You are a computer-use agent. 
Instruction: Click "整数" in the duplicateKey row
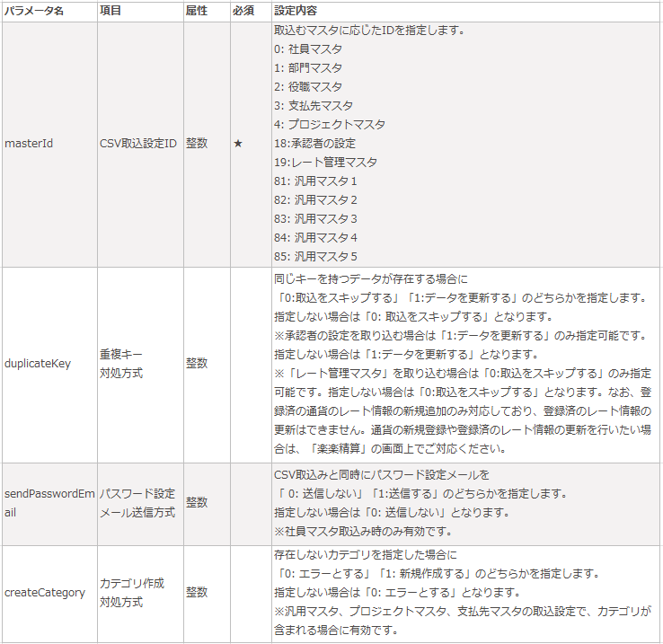point(197,364)
